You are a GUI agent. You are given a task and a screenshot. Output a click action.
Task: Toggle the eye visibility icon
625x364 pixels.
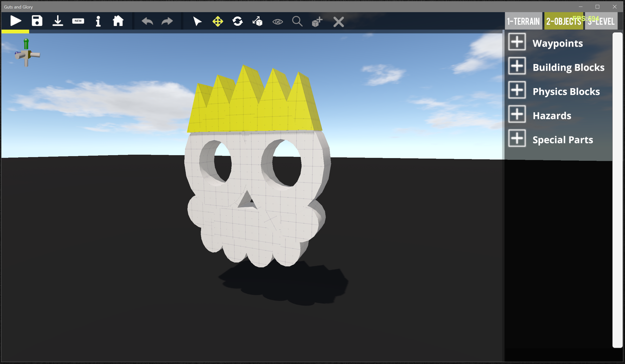pos(278,22)
